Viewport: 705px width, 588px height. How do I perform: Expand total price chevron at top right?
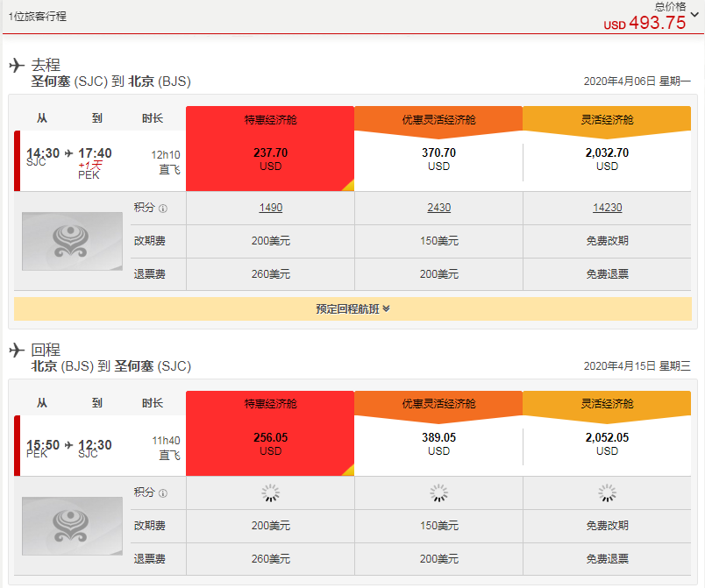(x=694, y=14)
